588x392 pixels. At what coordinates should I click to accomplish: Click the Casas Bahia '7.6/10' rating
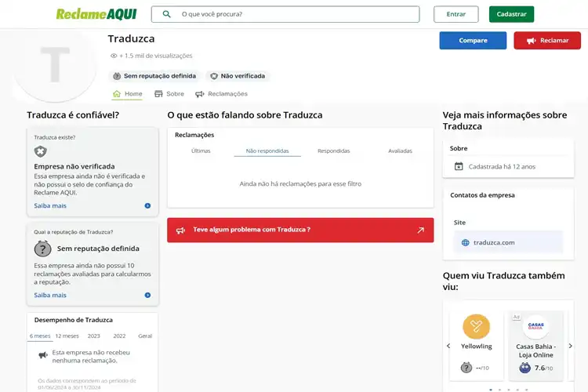click(544, 368)
